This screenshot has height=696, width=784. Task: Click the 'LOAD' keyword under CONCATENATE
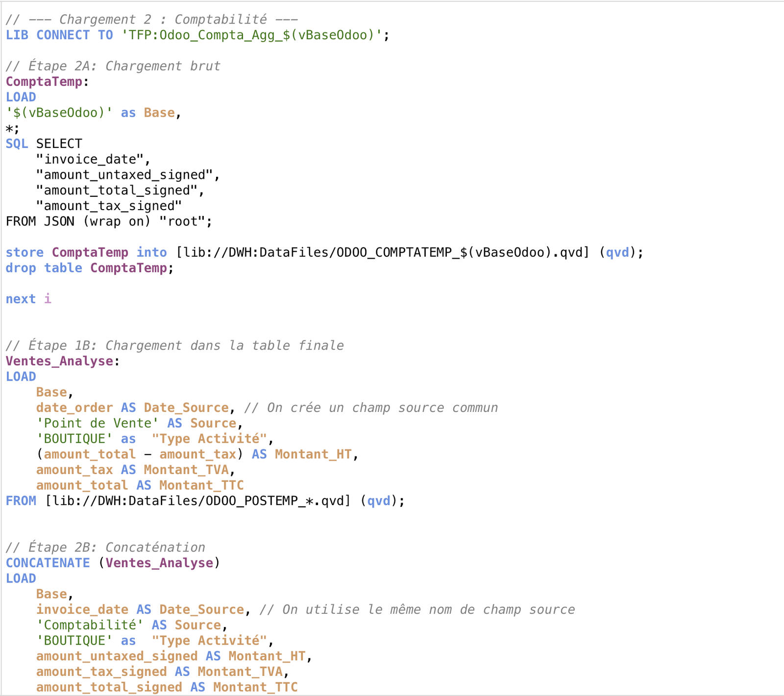pyautogui.click(x=21, y=578)
